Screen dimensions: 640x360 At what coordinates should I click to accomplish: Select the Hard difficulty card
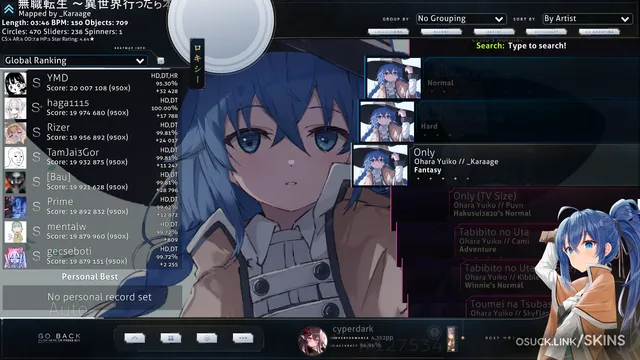click(x=499, y=122)
